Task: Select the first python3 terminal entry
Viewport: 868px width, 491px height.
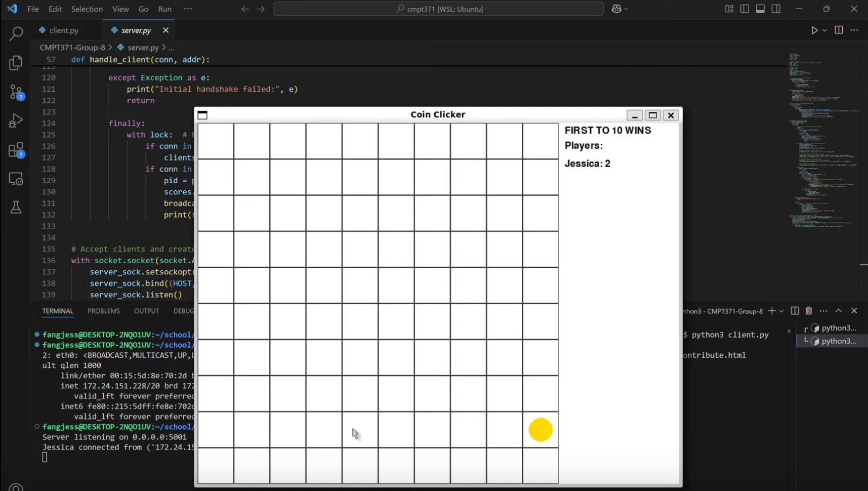Action: coord(833,328)
